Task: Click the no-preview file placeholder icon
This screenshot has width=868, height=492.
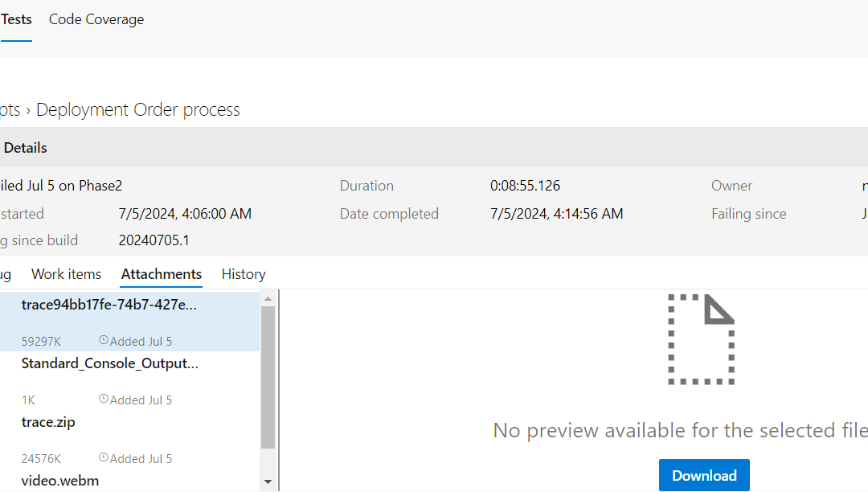Action: [x=701, y=339]
